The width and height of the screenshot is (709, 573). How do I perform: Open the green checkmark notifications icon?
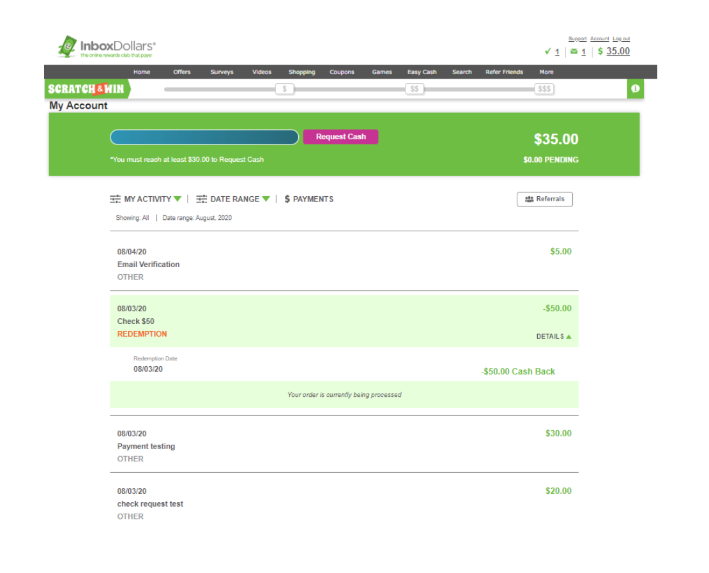click(x=548, y=52)
